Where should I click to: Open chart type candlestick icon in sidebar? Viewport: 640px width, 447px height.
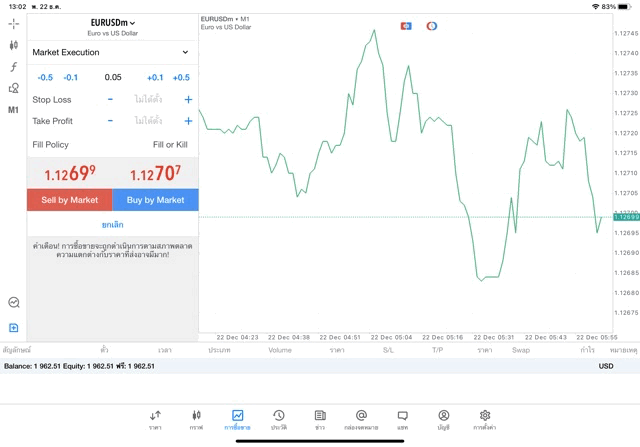tap(13, 45)
